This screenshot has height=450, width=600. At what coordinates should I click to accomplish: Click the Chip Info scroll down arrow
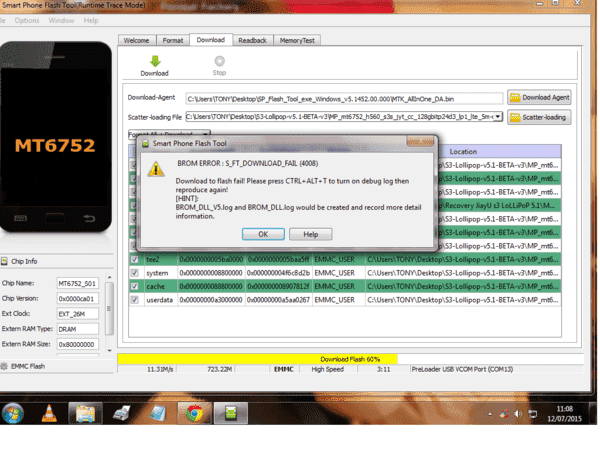coord(109,351)
